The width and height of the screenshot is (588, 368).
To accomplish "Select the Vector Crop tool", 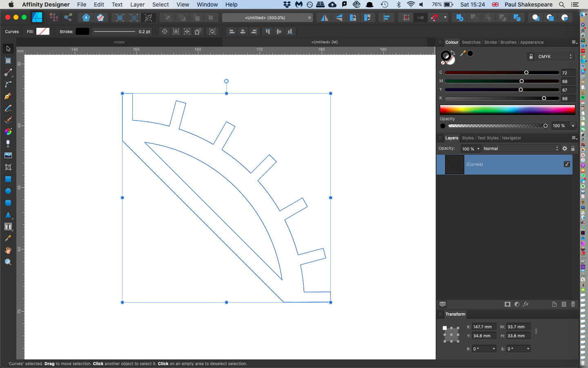I will click(x=8, y=167).
